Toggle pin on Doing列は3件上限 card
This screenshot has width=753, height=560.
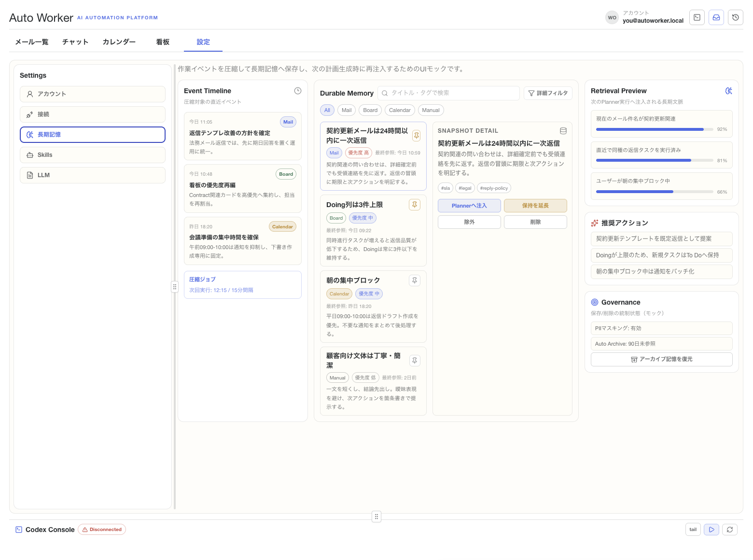point(415,205)
